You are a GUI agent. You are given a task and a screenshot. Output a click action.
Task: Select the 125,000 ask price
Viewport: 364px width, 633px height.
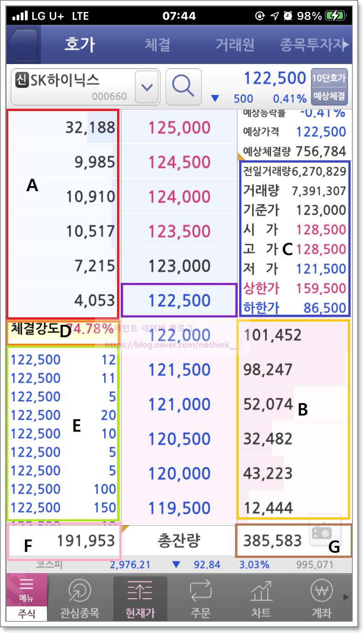pyautogui.click(x=178, y=128)
